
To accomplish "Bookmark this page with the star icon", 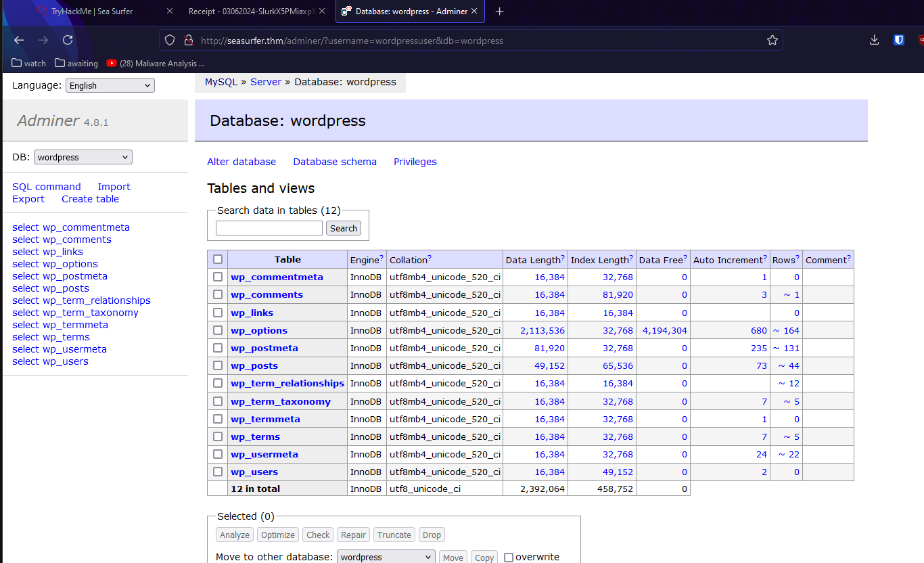I will pos(772,41).
